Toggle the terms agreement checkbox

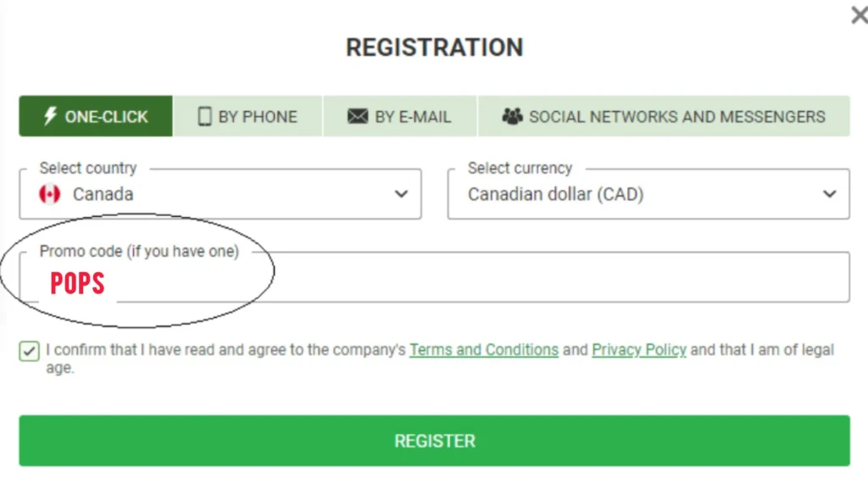[30, 351]
